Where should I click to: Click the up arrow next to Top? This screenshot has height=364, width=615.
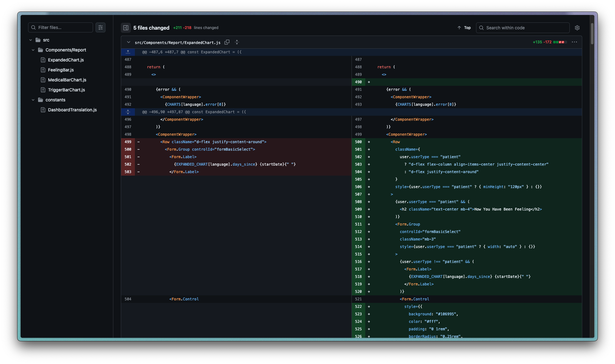459,28
